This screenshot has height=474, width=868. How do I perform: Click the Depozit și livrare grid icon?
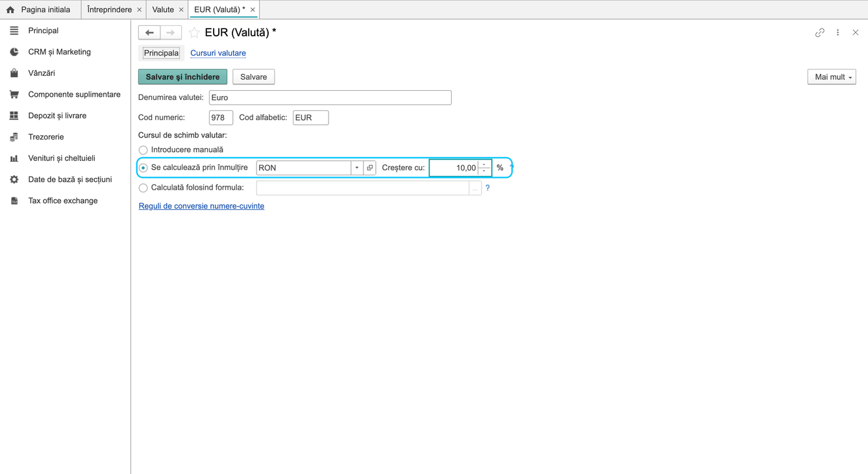coord(14,116)
